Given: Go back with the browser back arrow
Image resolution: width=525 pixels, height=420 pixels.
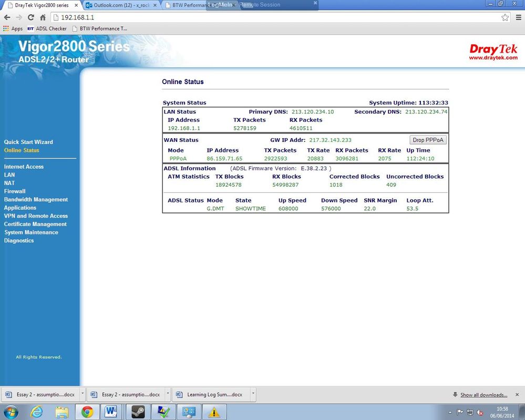Looking at the screenshot, I should (7, 17).
